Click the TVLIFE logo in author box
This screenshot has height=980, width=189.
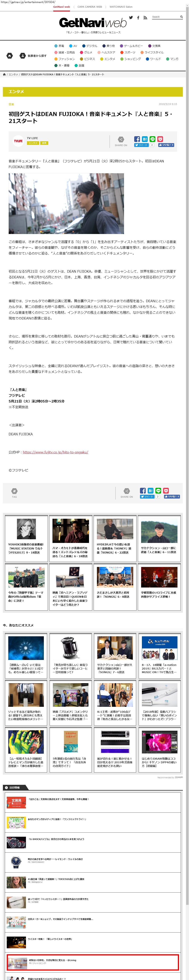tap(18, 141)
